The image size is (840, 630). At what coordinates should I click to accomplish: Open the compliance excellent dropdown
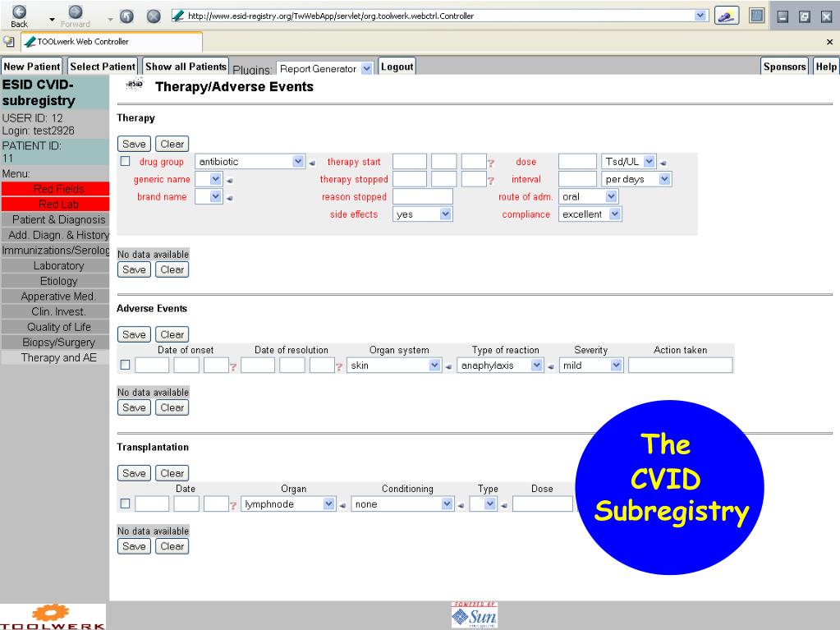pyautogui.click(x=590, y=214)
